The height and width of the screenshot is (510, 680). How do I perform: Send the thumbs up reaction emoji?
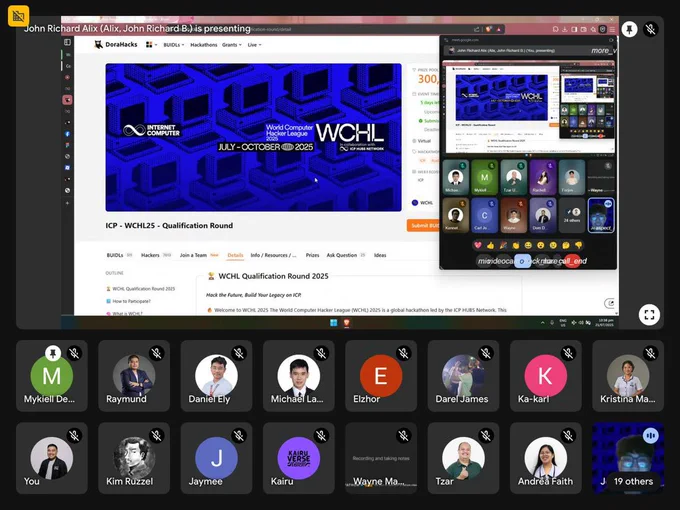(490, 245)
